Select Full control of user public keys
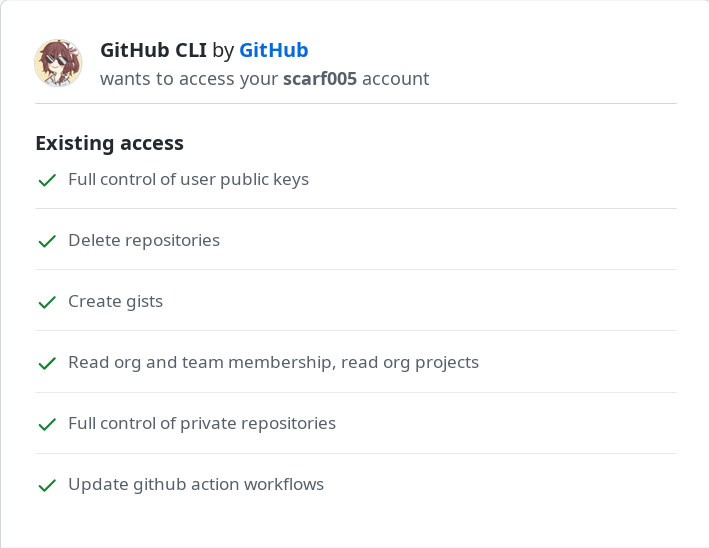This screenshot has height=548, width=709. click(189, 180)
